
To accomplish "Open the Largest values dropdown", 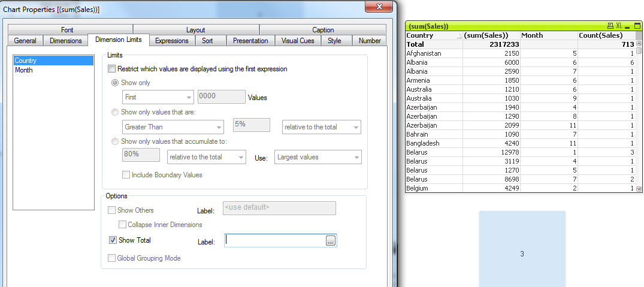I will coord(318,157).
